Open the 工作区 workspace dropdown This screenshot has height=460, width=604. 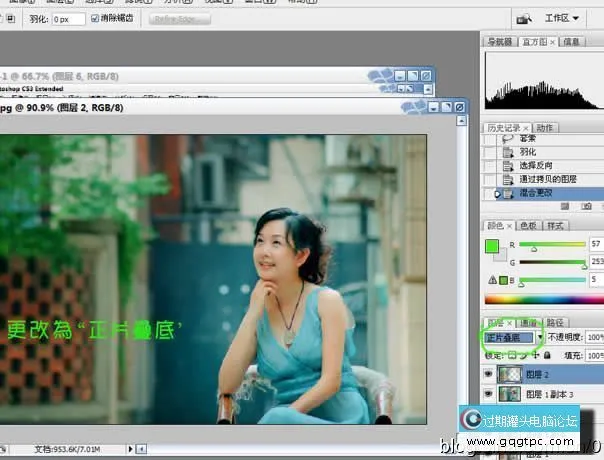pos(562,18)
